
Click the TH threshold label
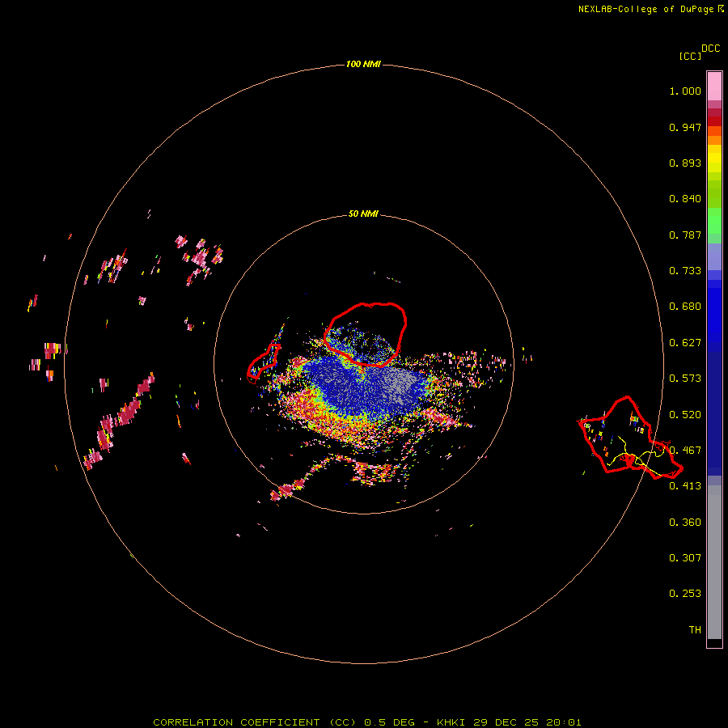pyautogui.click(x=695, y=630)
